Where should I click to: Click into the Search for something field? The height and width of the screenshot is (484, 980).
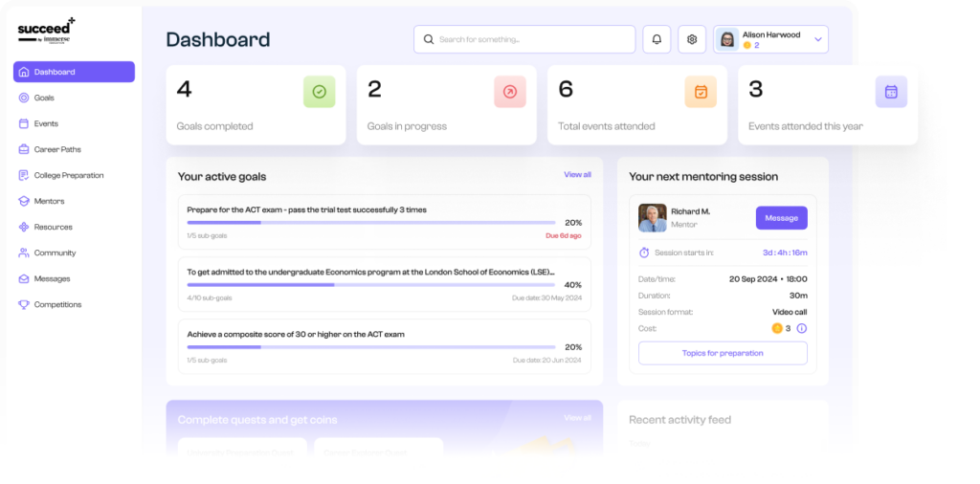(x=531, y=39)
